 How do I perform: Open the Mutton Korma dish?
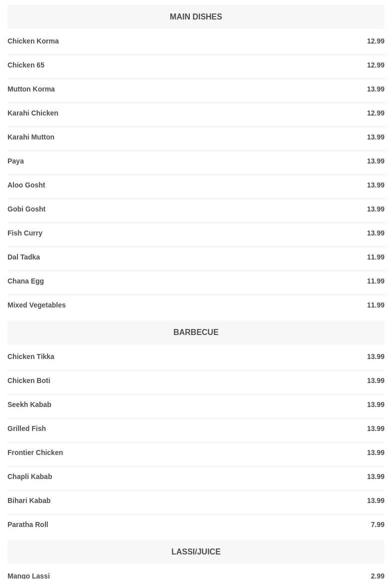point(31,89)
